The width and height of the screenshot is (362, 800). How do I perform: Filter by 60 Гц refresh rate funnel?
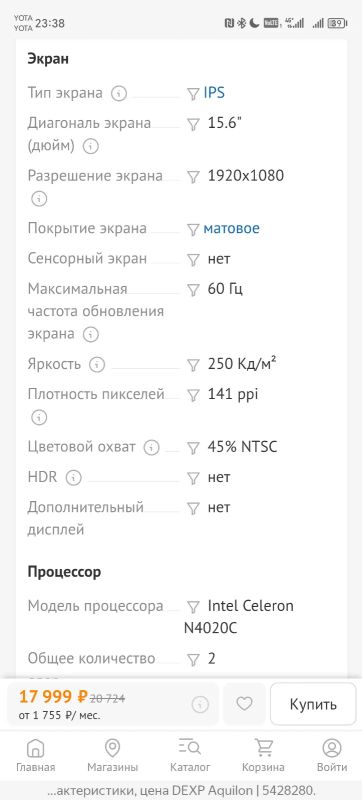point(193,290)
